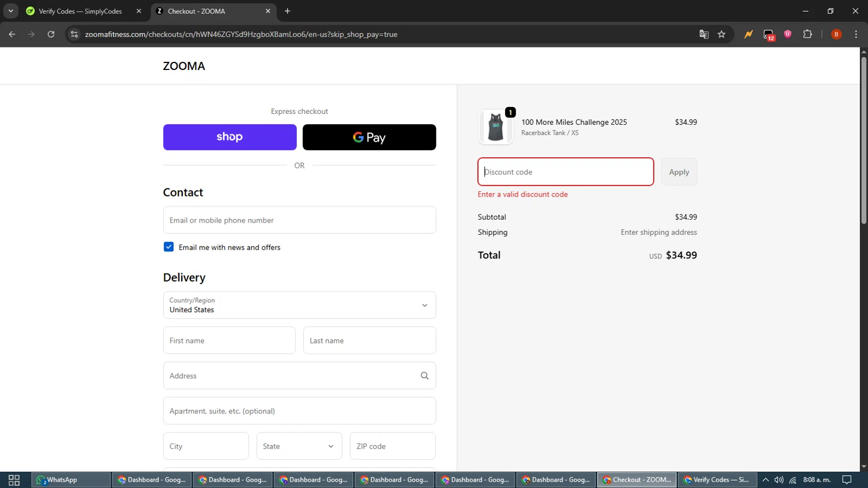
Task: Open the Chrome profile B avatar
Action: coord(836,34)
